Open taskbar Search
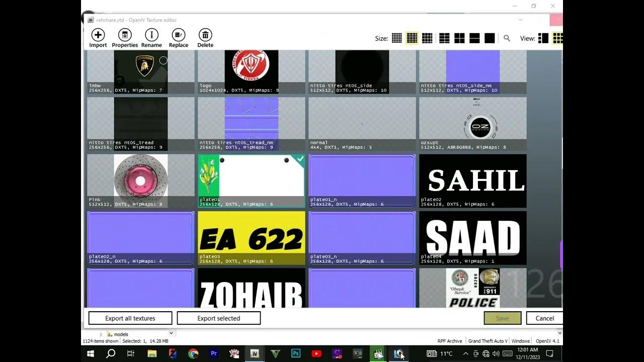Image resolution: width=644 pixels, height=362 pixels. (111, 353)
